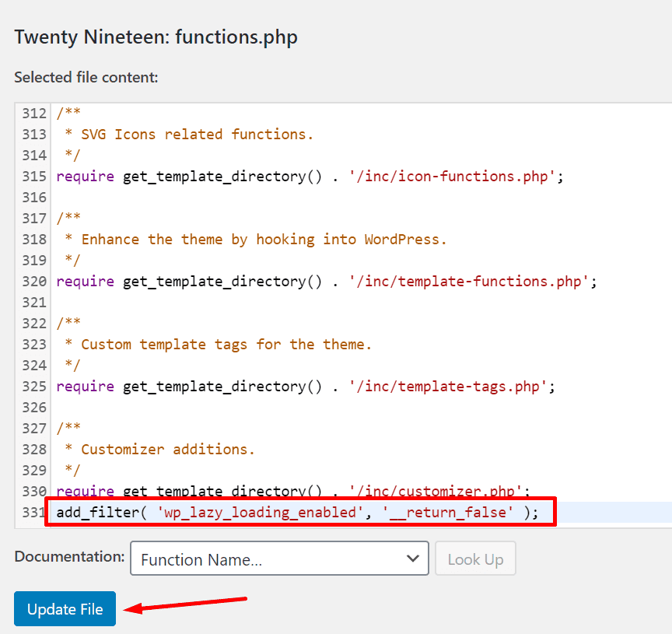Click the '__return_false' string
This screenshot has width=672, height=634.
click(x=447, y=513)
